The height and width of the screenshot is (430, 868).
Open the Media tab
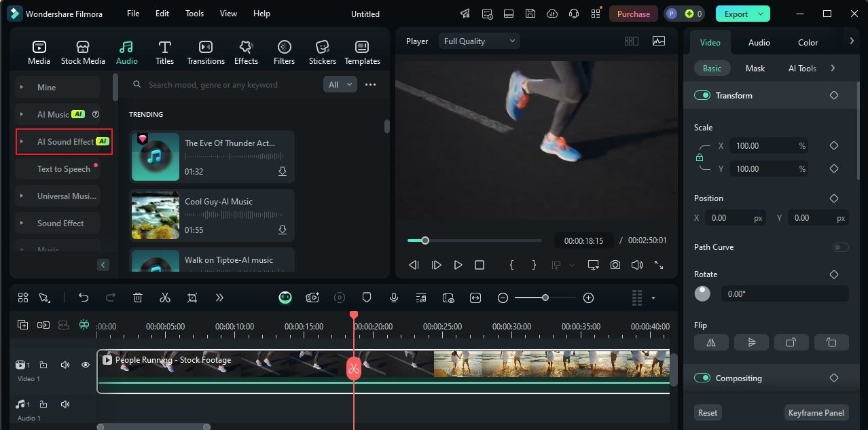[39, 52]
